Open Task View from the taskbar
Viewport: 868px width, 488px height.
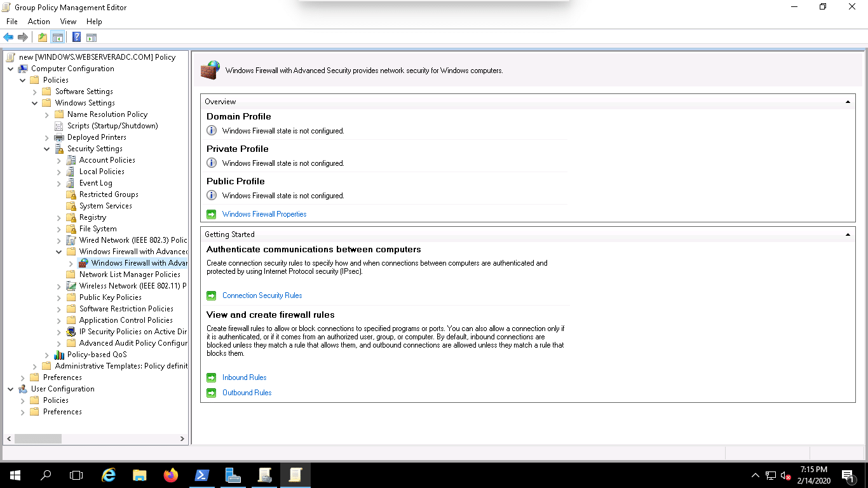tap(76, 475)
